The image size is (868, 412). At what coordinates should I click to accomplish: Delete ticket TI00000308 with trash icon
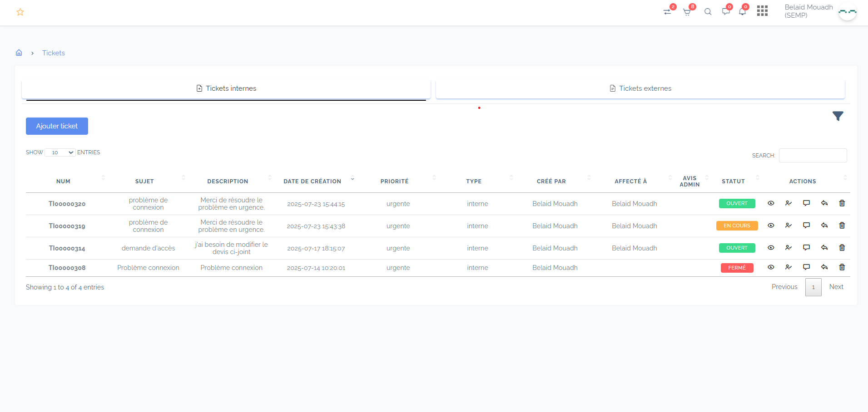(842, 267)
